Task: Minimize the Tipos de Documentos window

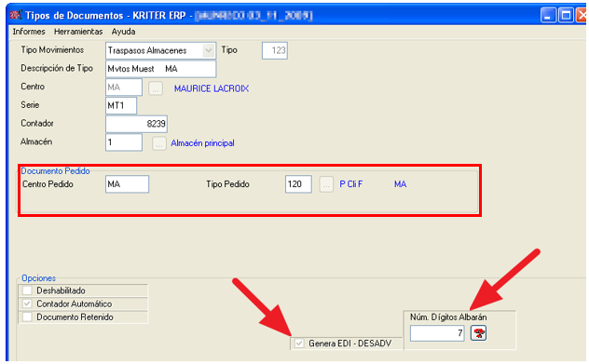Action: click(x=548, y=16)
